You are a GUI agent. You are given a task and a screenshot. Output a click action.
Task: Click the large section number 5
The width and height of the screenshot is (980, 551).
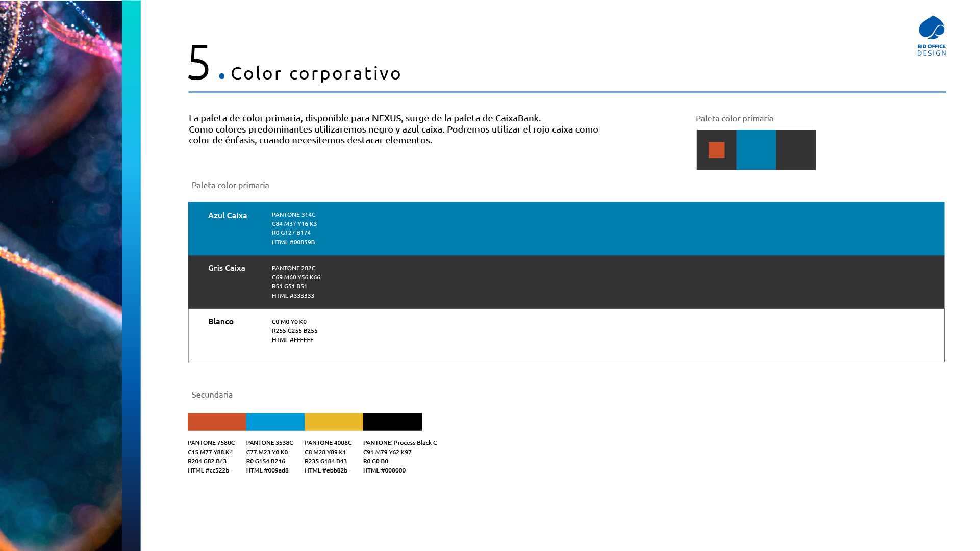tap(199, 63)
